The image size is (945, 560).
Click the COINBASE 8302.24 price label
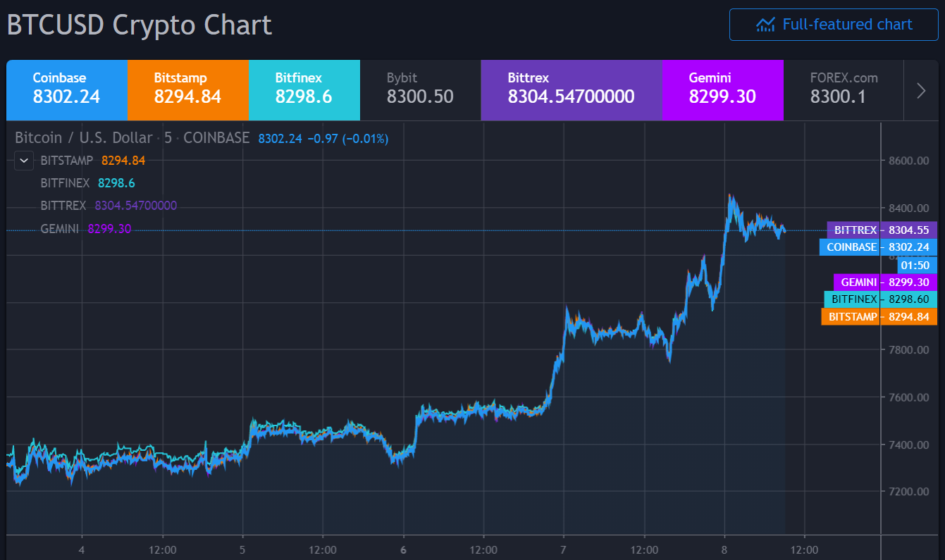pyautogui.click(x=879, y=247)
